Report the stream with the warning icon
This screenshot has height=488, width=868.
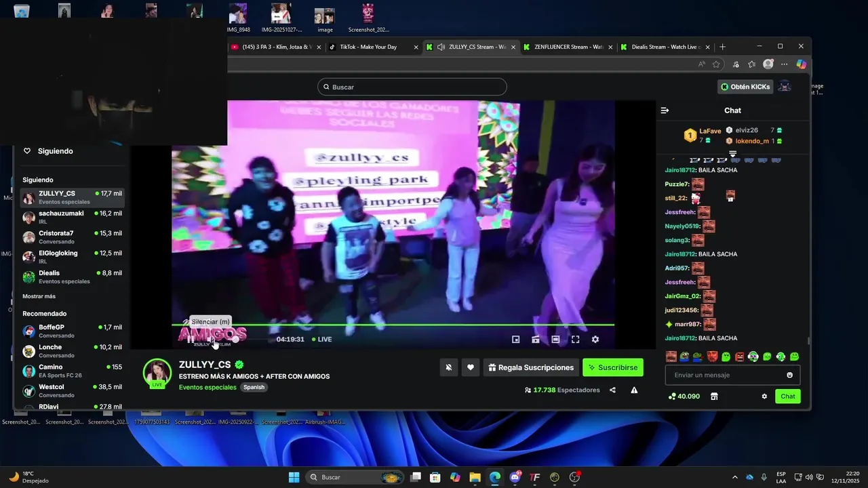pyautogui.click(x=634, y=390)
